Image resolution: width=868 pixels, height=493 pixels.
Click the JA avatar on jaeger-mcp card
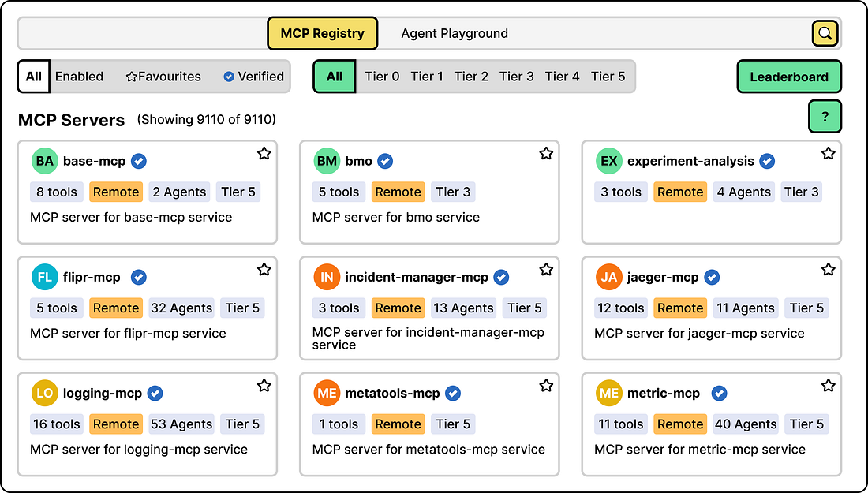click(609, 277)
